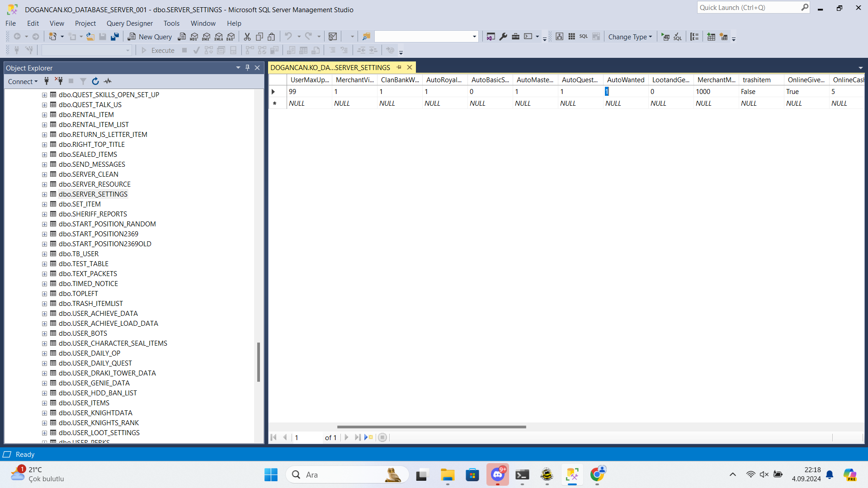Open the Query Designer menu
Image resolution: width=868 pixels, height=488 pixels.
click(129, 23)
